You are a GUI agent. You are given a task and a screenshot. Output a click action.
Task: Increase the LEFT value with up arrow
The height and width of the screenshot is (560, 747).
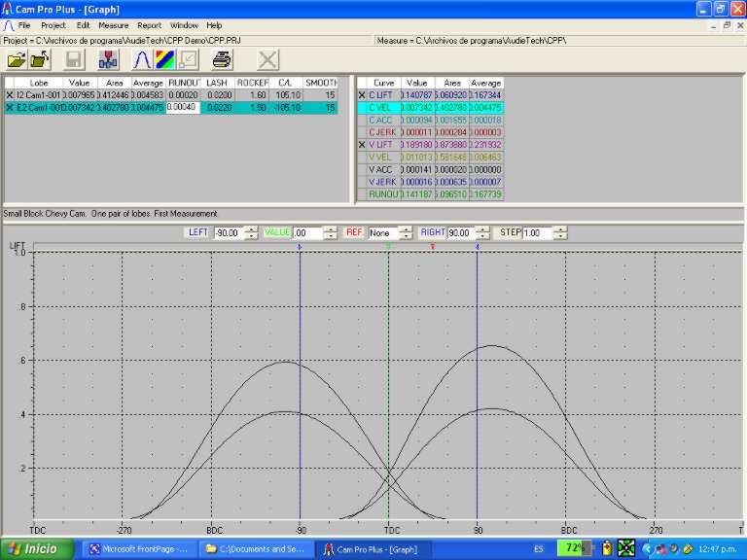point(251,229)
